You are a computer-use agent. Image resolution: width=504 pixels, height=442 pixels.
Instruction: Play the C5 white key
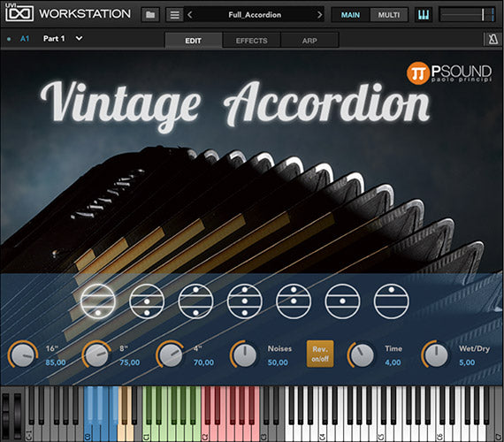pyautogui.click(x=381, y=432)
